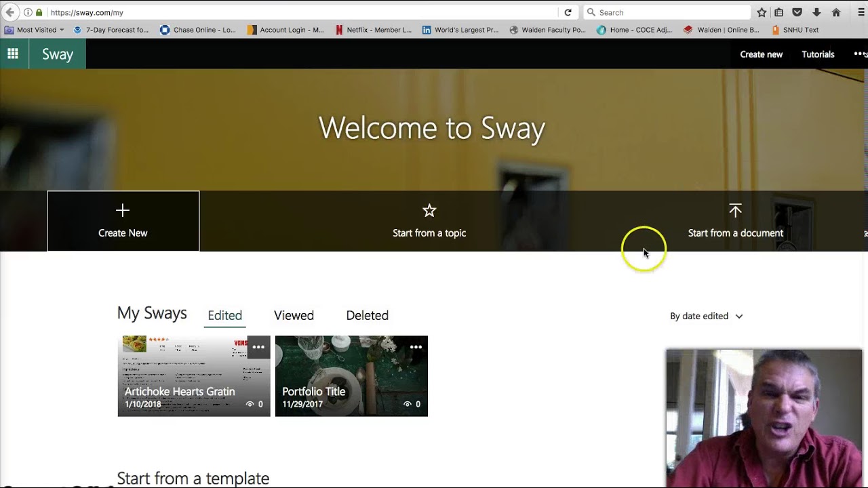Click the site info icon in address bar
Image resolution: width=868 pixels, height=488 pixels.
(x=28, y=12)
